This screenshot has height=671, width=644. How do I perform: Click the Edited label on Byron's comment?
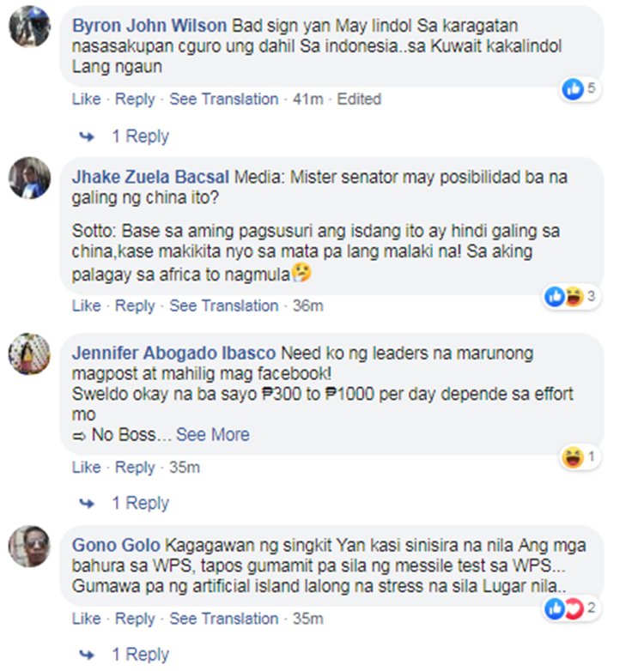359,100
